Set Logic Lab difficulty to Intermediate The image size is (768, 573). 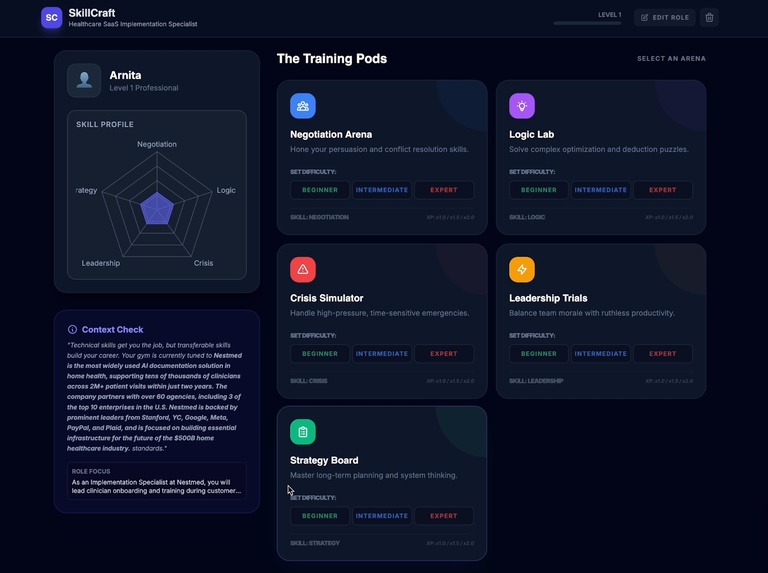600,190
